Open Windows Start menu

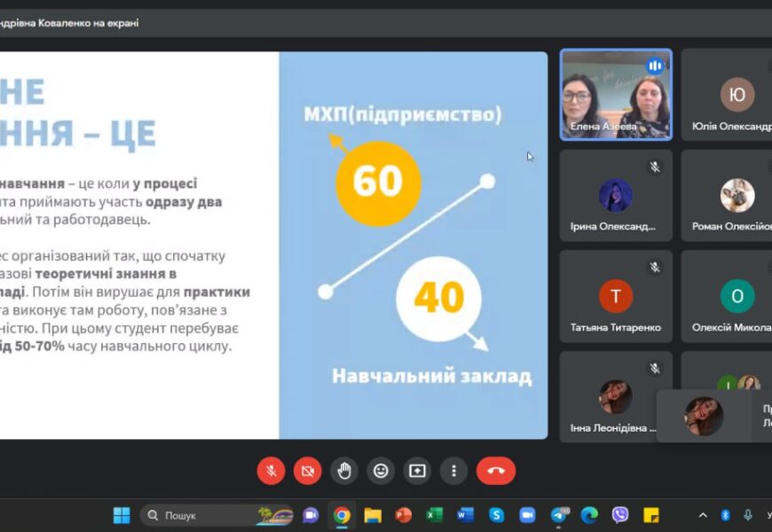pyautogui.click(x=122, y=515)
